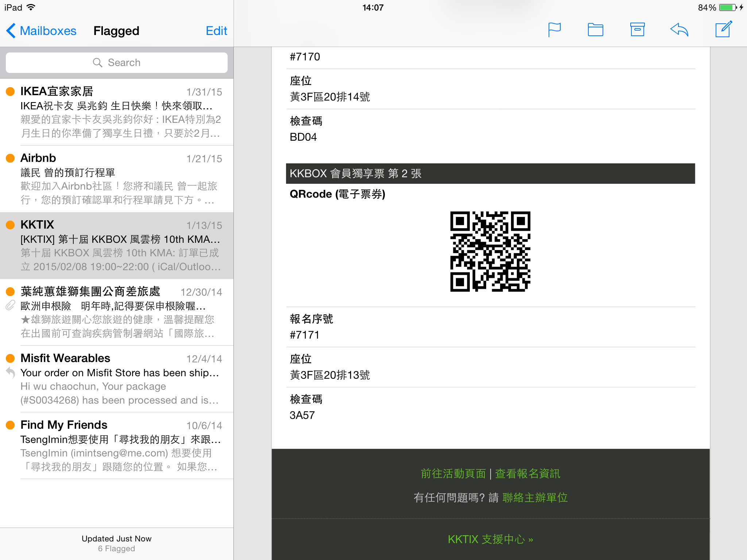Viewport: 747px width, 560px height.
Task: Tap the check code 3A57
Action: 302,415
